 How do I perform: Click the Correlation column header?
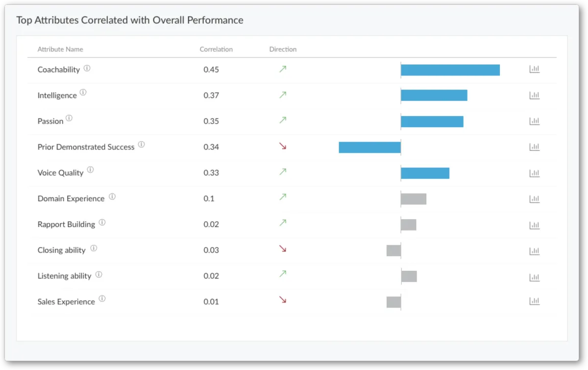click(216, 49)
